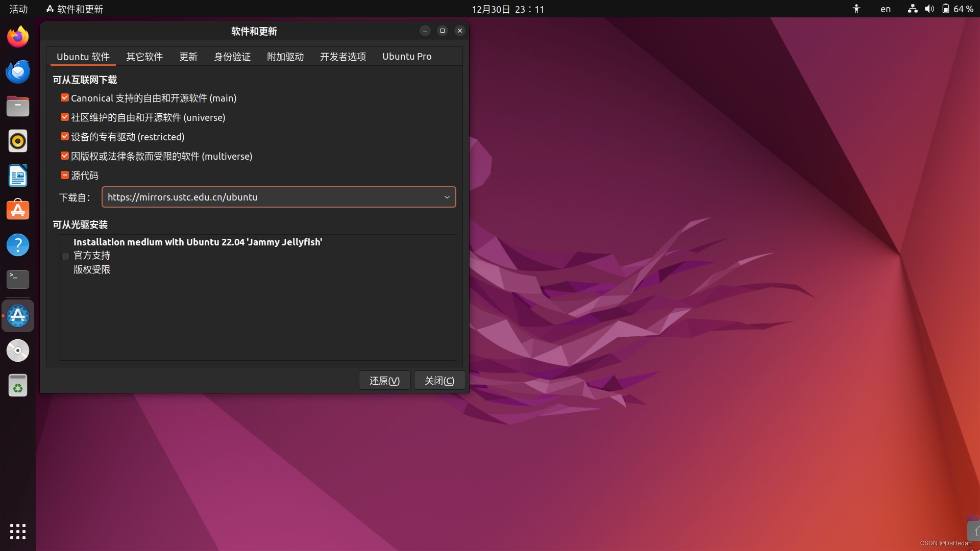
Task: Open Firefox from the dock
Action: tap(17, 36)
